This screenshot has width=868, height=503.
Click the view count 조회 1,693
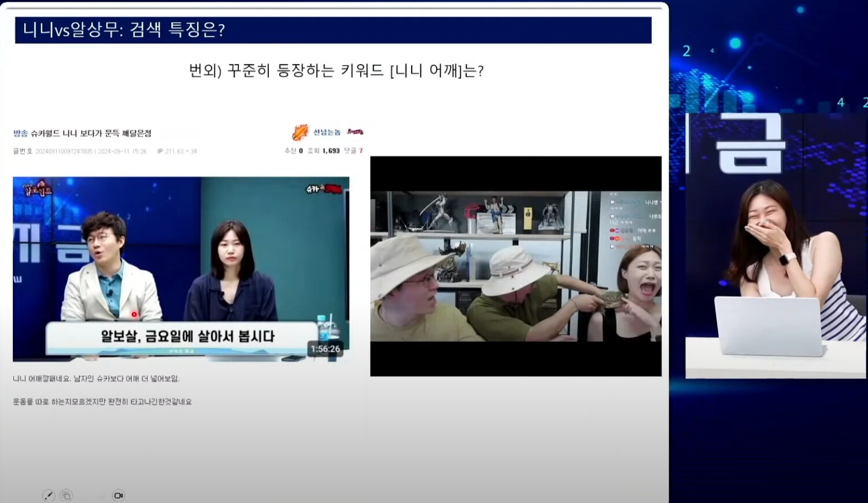pyautogui.click(x=323, y=150)
